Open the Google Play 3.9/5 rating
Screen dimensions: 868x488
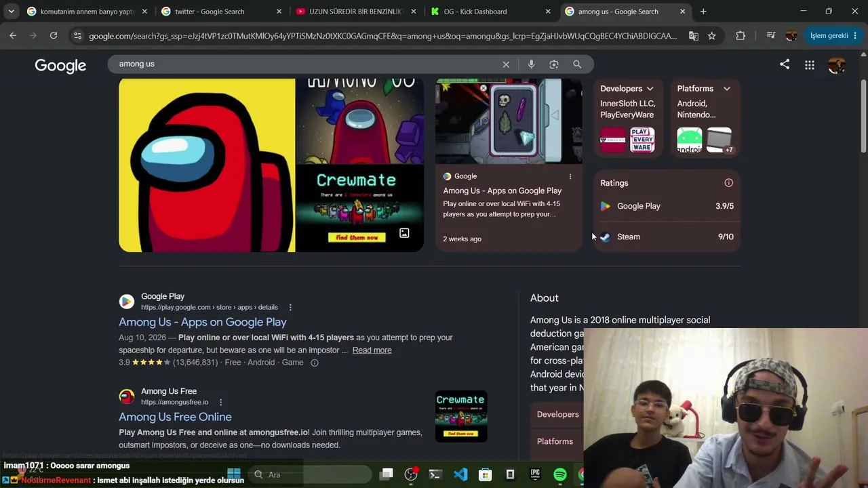tap(667, 206)
